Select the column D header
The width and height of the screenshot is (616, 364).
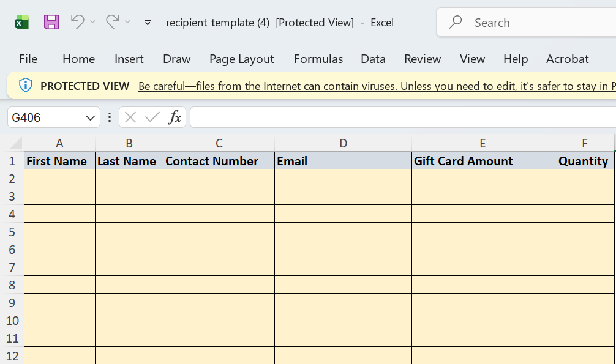(x=344, y=143)
